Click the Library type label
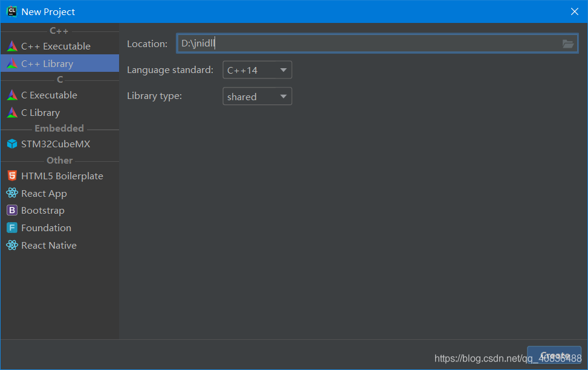Image resolution: width=588 pixels, height=370 pixels. pos(154,96)
